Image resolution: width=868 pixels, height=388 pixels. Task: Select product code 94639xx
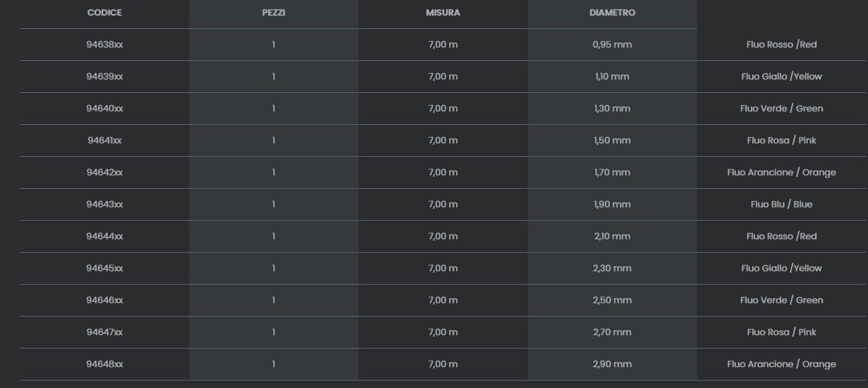104,77
